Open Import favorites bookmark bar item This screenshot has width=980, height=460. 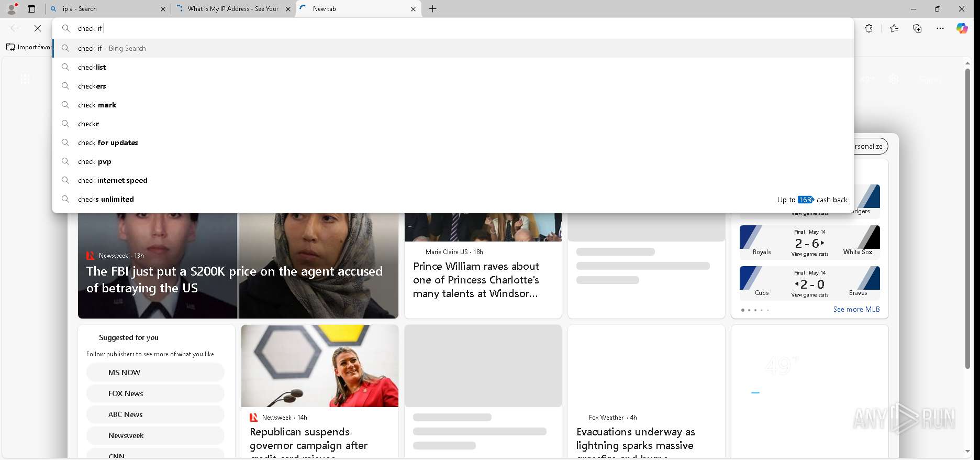29,47
